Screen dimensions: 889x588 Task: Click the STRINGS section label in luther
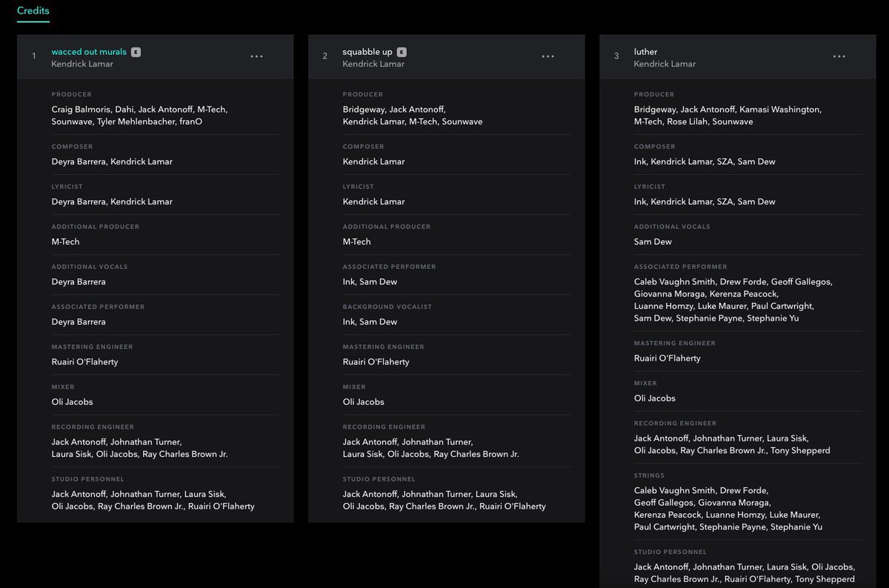point(649,475)
